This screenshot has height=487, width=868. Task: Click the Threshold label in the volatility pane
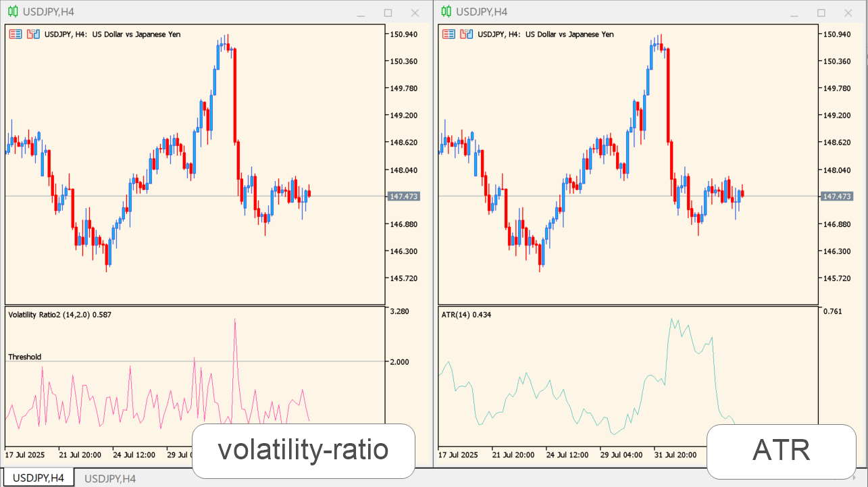[24, 357]
